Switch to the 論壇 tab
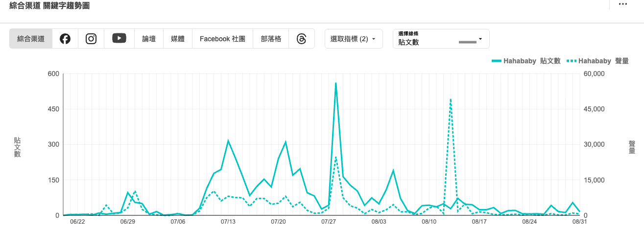The height and width of the screenshot is (234, 644). [149, 39]
